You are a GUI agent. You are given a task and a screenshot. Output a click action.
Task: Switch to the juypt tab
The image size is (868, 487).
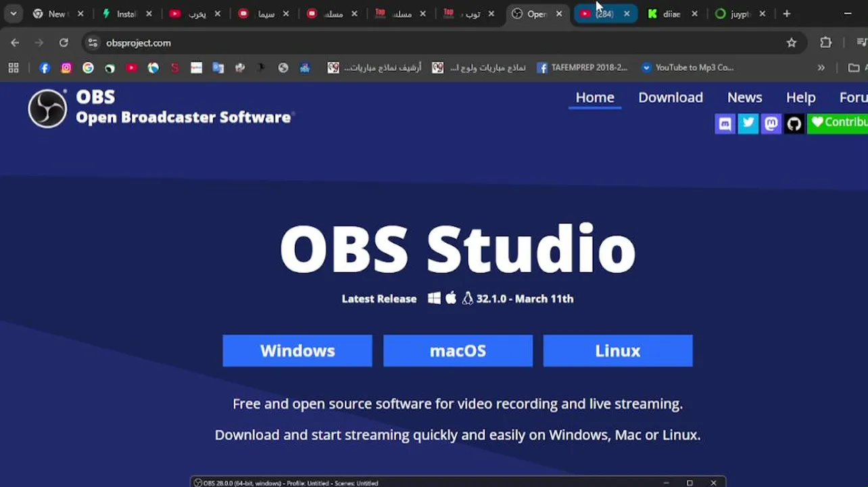point(741,14)
